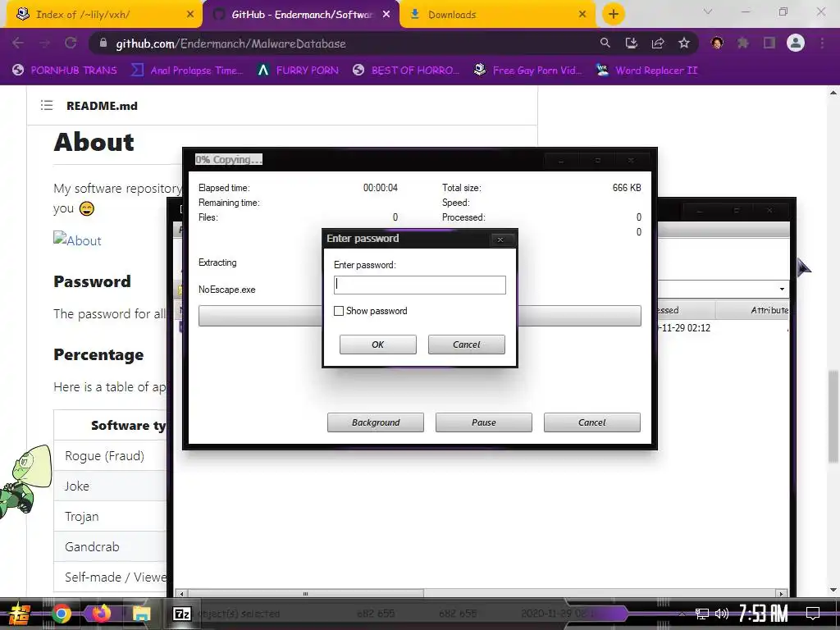Image resolution: width=840 pixels, height=630 pixels.
Task: Click the Percentage section heading
Action: (98, 354)
